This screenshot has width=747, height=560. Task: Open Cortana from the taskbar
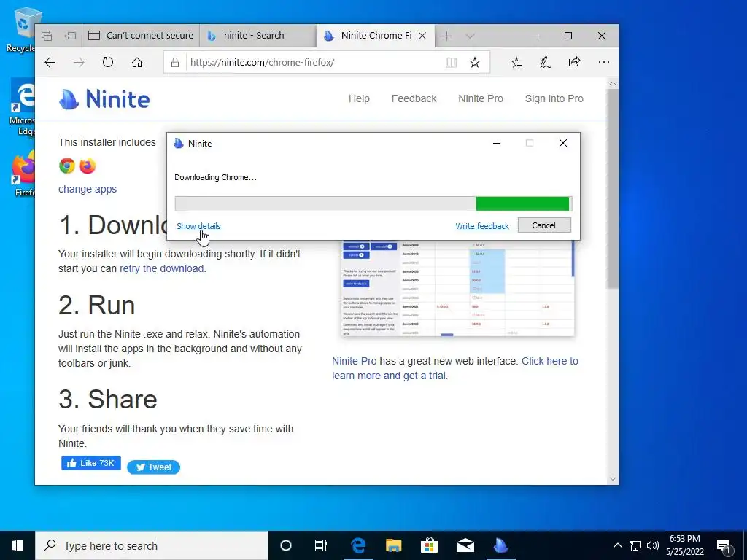285,545
